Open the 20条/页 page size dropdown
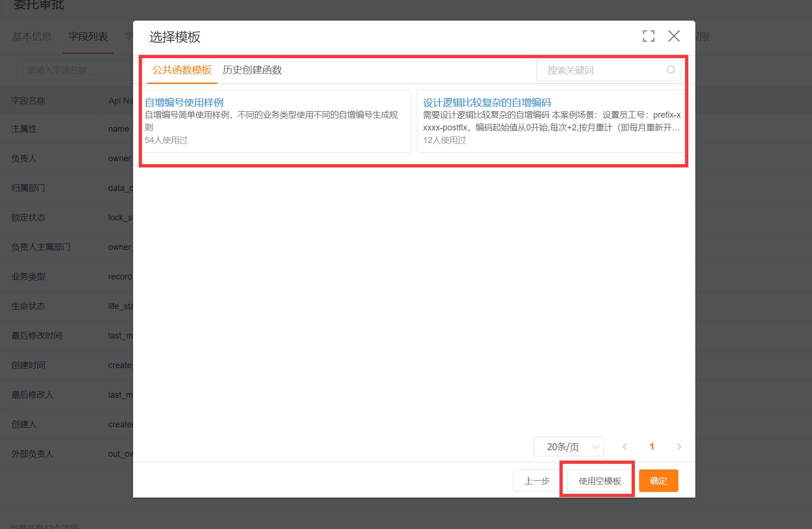 [569, 446]
